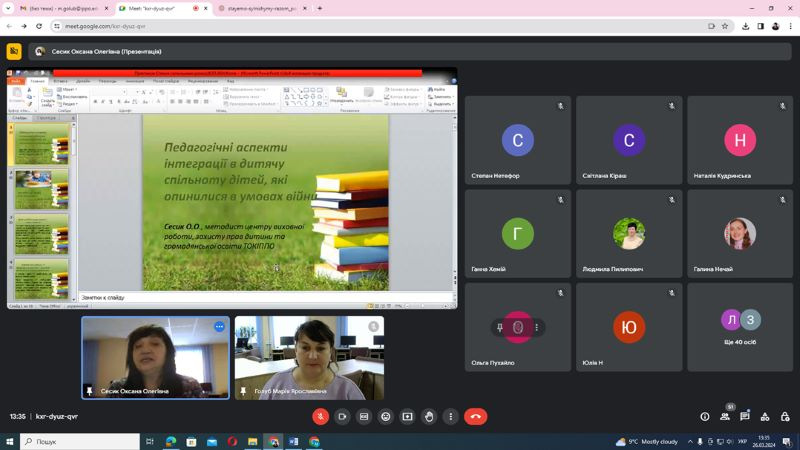Open host controls lock icon
This screenshot has height=450, width=800.
pos(785,417)
